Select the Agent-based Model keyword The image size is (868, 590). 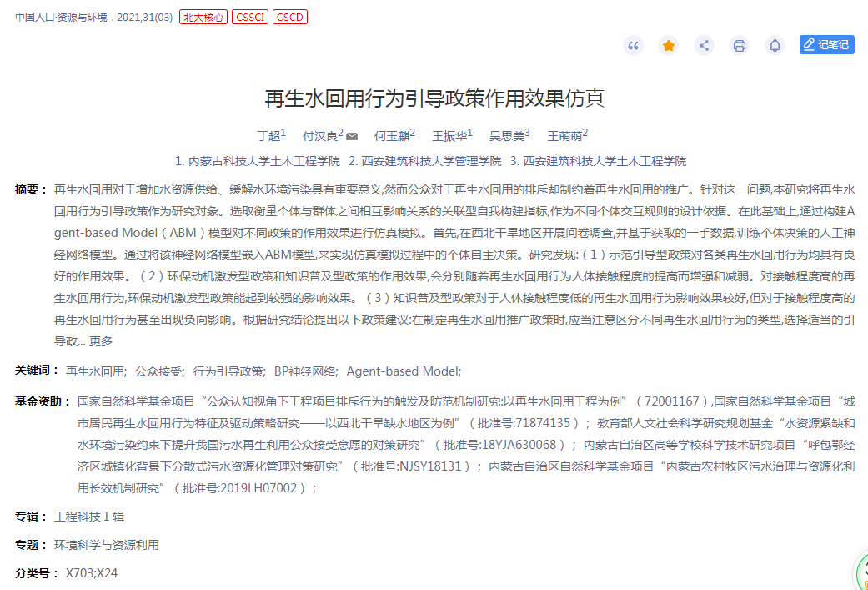402,371
